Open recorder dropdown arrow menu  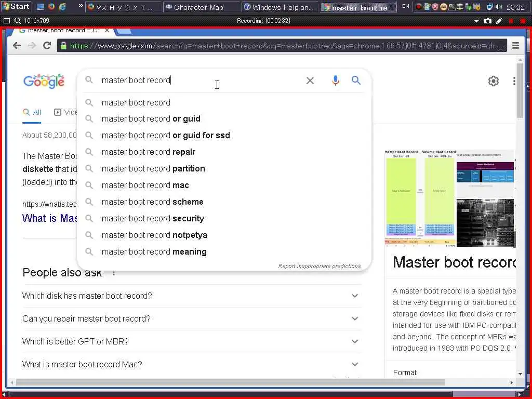[x=476, y=21]
